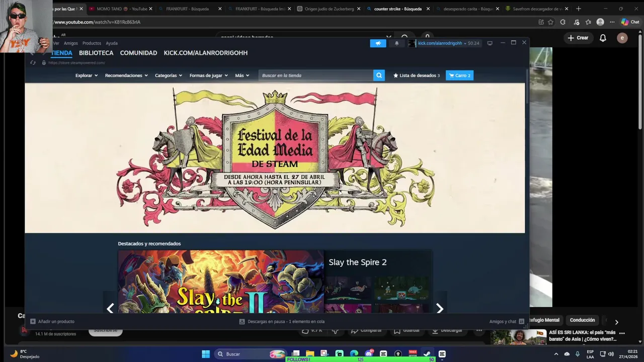Show hidden system tray icons
Screen dimensions: 644x362
pyautogui.click(x=556, y=354)
